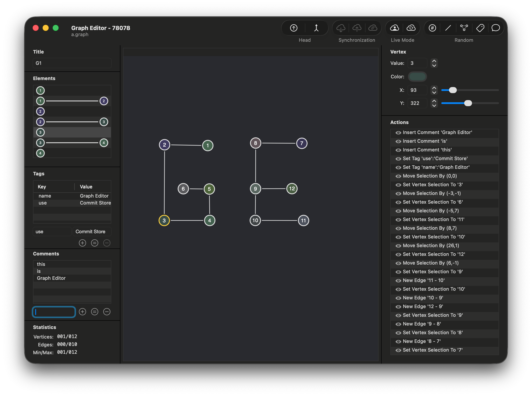
Task: Toggle eye for New Edge '11 - 10'
Action: tap(398, 281)
